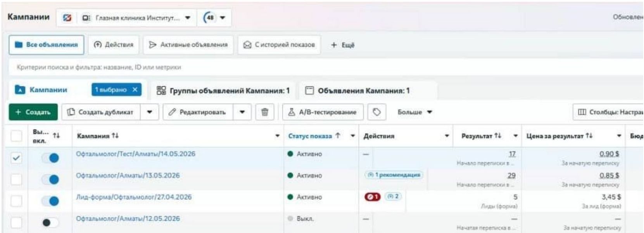Click the blue recommendations badge with 2
This screenshot has height=233, width=644.
[x=393, y=197]
